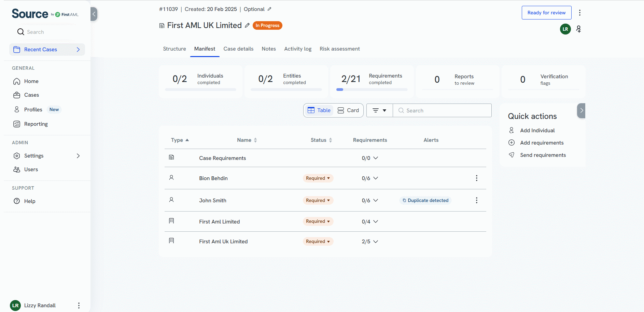Click the add assignee person icon
The height and width of the screenshot is (312, 644).
[578, 29]
